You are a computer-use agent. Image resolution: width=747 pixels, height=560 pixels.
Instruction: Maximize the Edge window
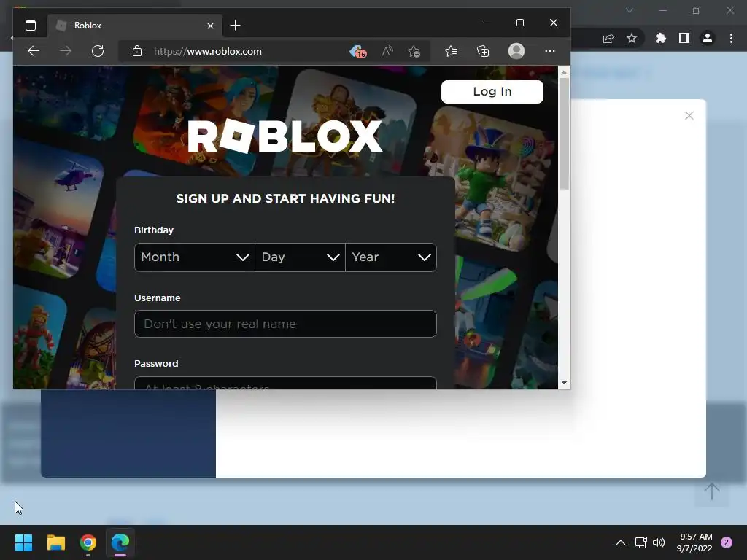tap(519, 23)
